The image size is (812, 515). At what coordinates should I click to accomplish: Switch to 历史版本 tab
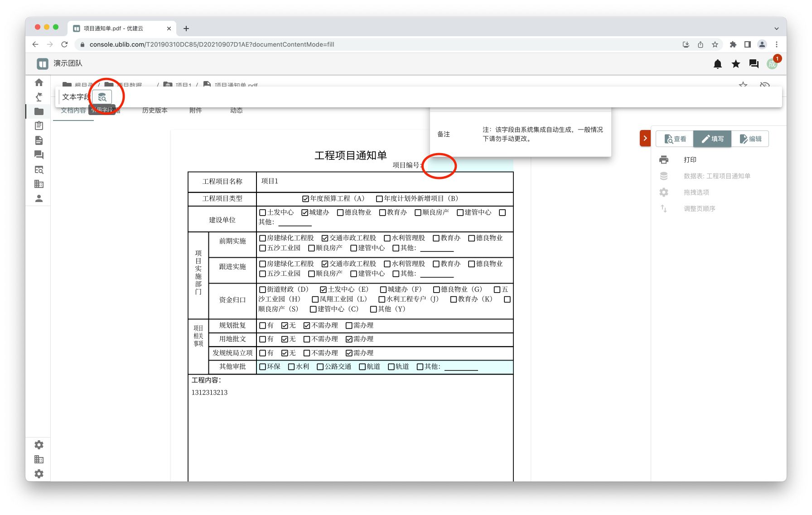(155, 111)
